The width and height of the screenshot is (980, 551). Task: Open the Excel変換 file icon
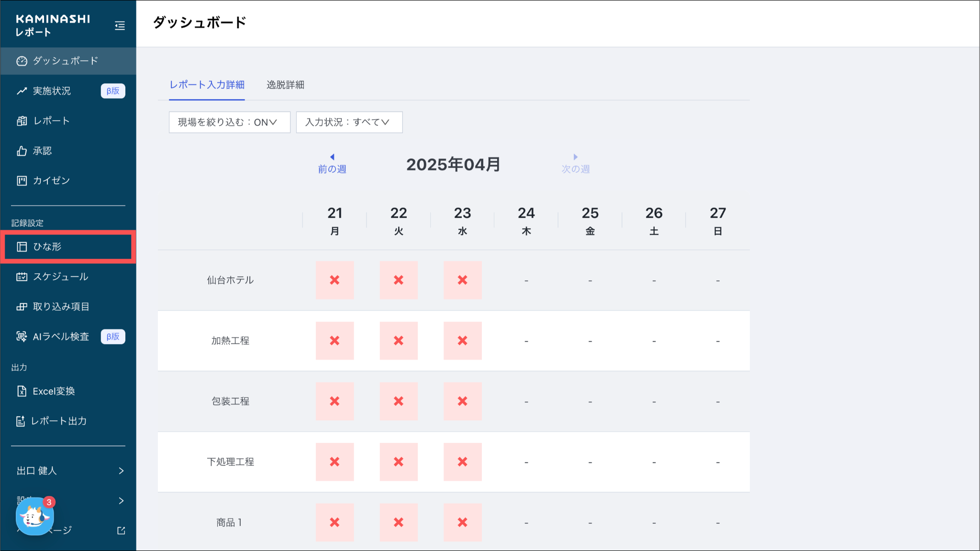(x=22, y=391)
